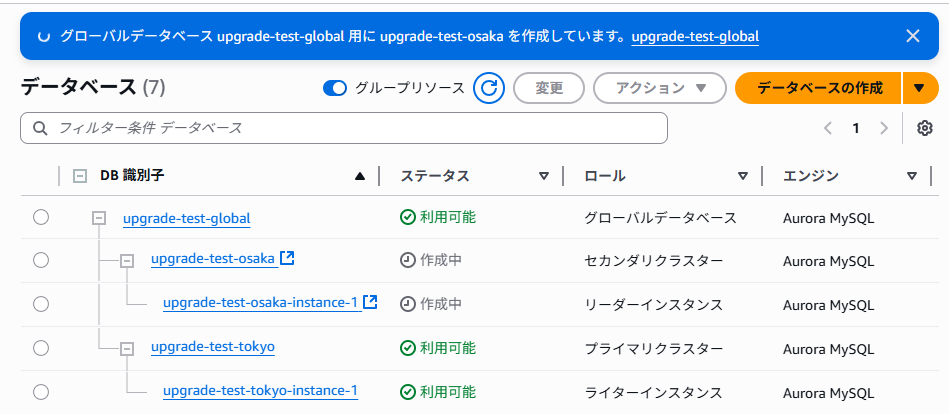
Task: Collapse the upgrade-test-osaka cluster node
Action: (126, 261)
